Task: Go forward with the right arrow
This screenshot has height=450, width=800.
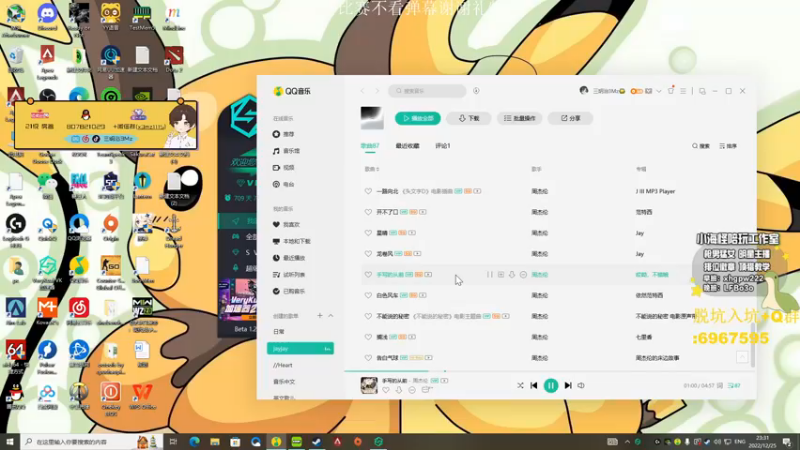Action: click(x=377, y=91)
